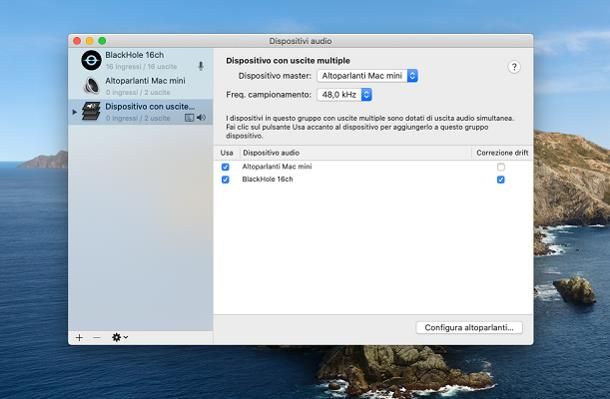This screenshot has height=399, width=610.
Task: Uncheck Usa for BlackHole 16ch
Action: pyautogui.click(x=225, y=180)
